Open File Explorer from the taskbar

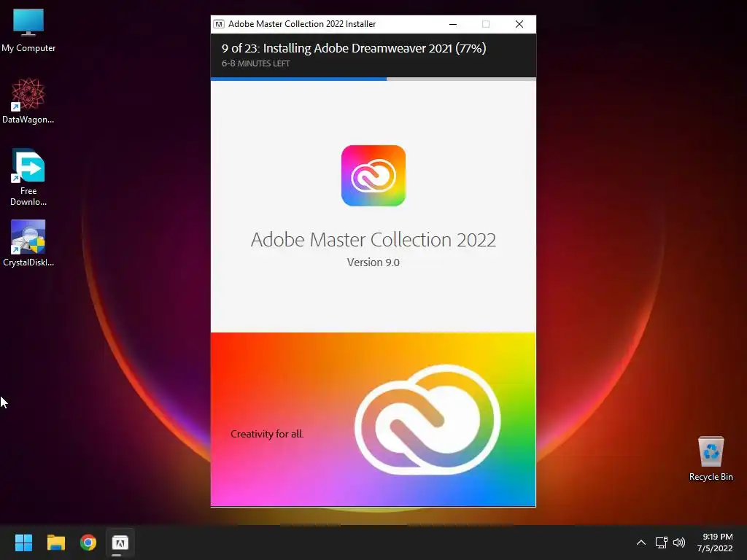point(55,542)
